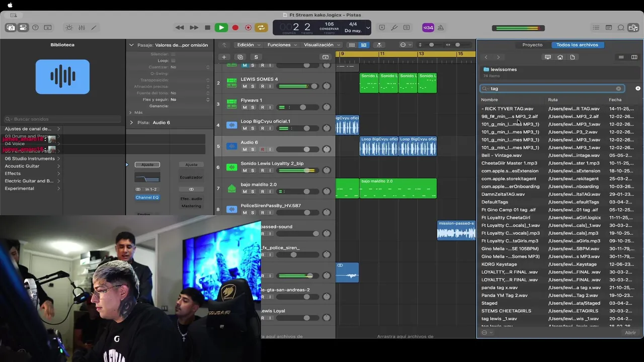
Task: Open the Cuantizar value dropdown
Action: pyautogui.click(x=190, y=67)
